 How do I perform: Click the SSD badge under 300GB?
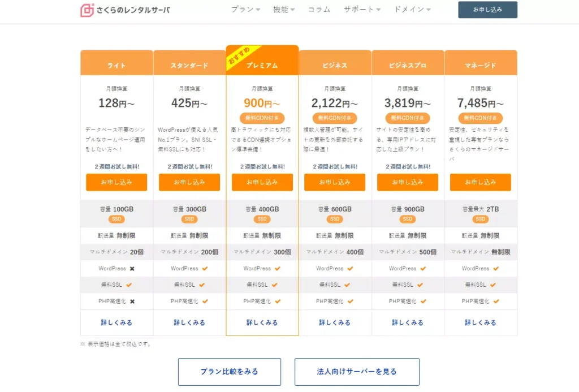(x=189, y=219)
